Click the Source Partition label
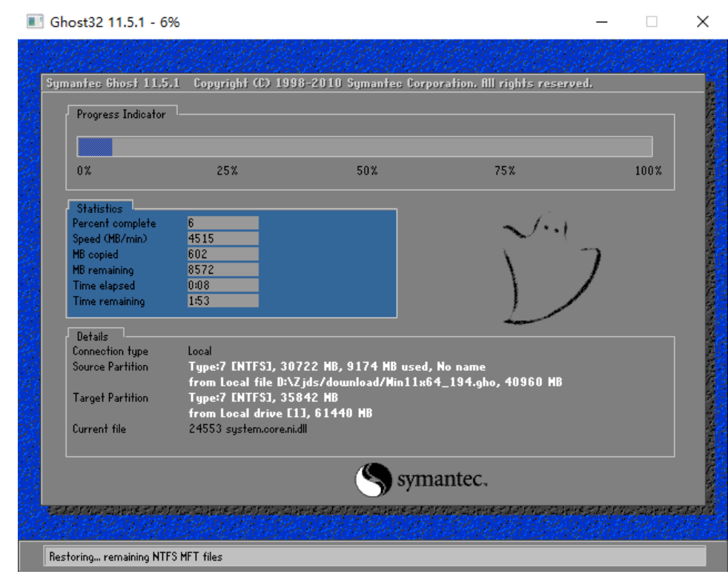 (110, 366)
